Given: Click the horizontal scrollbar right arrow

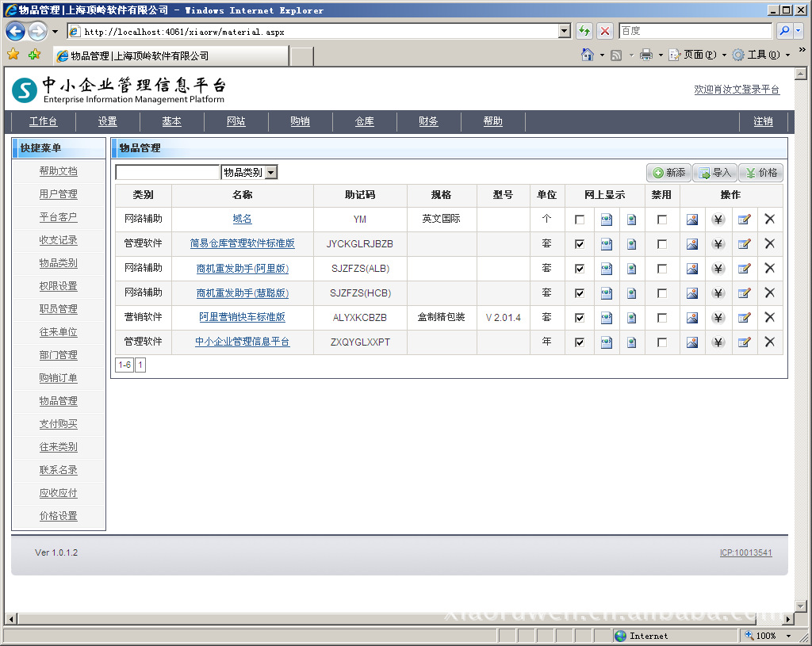Looking at the screenshot, I should click(788, 619).
